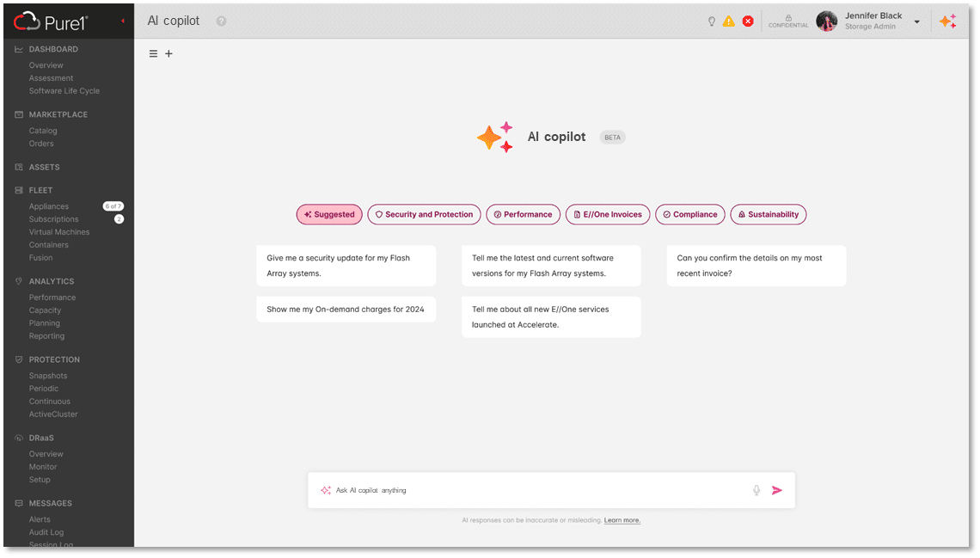This screenshot has height=558, width=980.
Task: Open the red critical error icon
Action: click(748, 21)
